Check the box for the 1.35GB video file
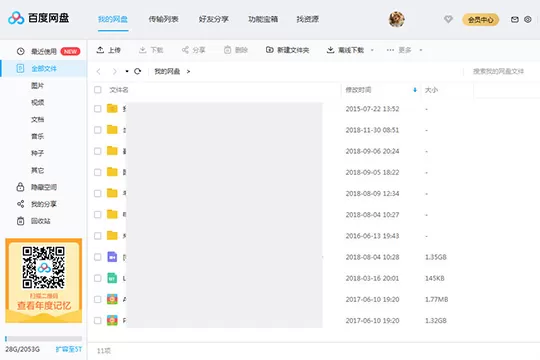 (98, 257)
